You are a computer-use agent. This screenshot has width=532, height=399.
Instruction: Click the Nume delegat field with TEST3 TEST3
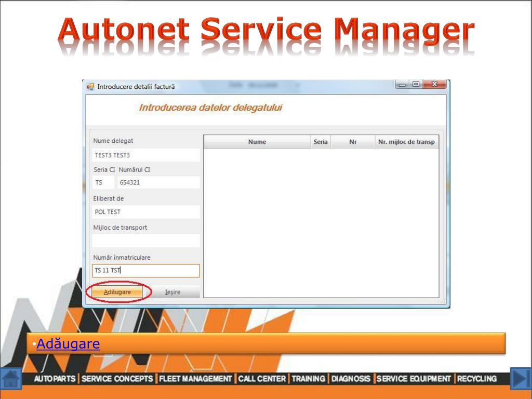pos(146,155)
